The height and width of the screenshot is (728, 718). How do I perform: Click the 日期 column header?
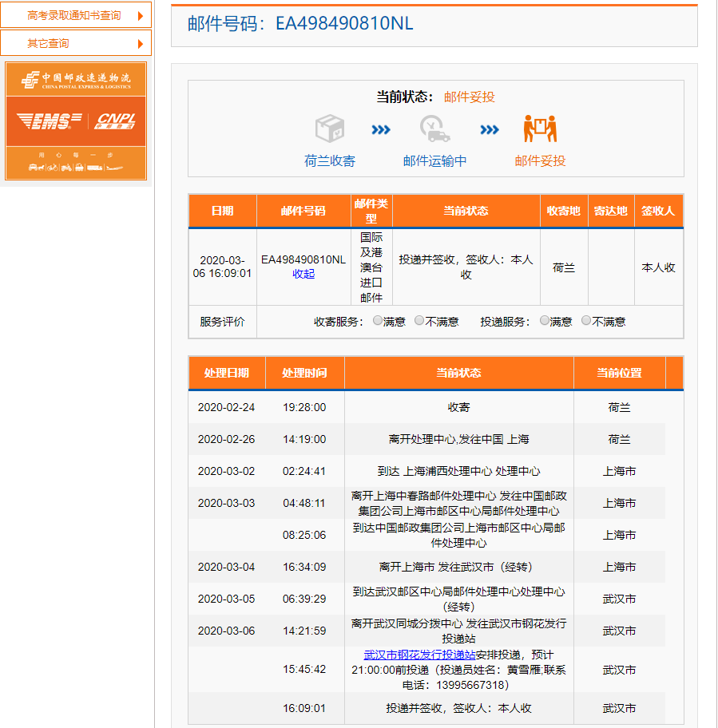(223, 211)
